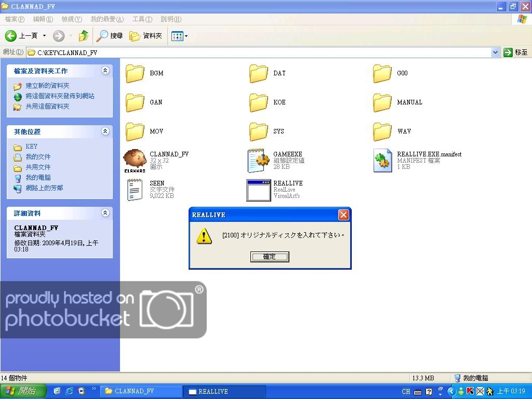Open the back history dropdown arrow
Viewport: 532px width, 399px height.
(45, 36)
